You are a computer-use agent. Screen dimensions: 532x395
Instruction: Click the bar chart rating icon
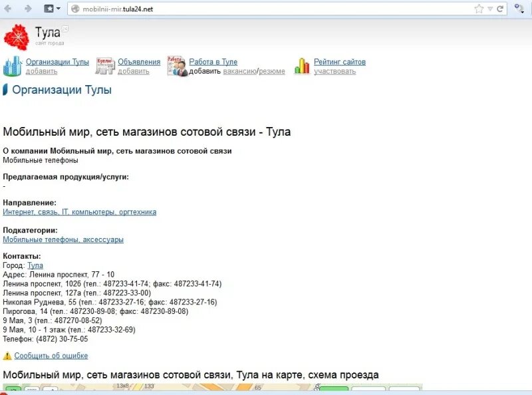point(302,65)
